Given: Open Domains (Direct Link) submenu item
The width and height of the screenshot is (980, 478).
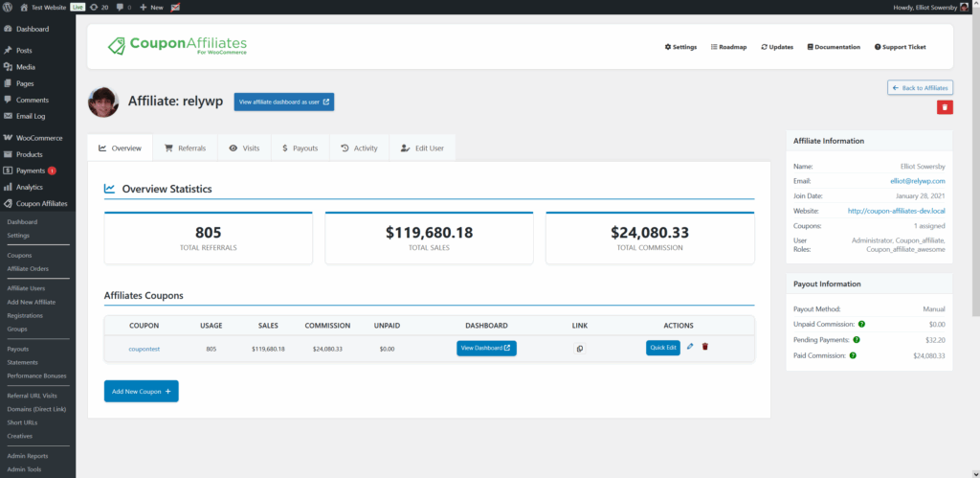Looking at the screenshot, I should (36, 409).
